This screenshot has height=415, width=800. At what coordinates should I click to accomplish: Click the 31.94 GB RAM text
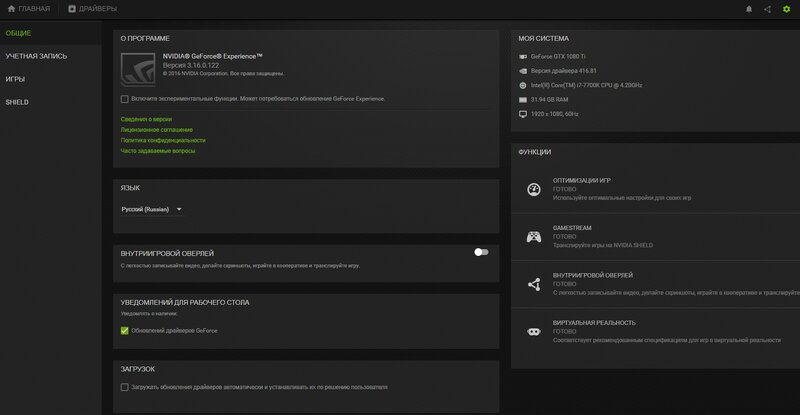coord(549,100)
